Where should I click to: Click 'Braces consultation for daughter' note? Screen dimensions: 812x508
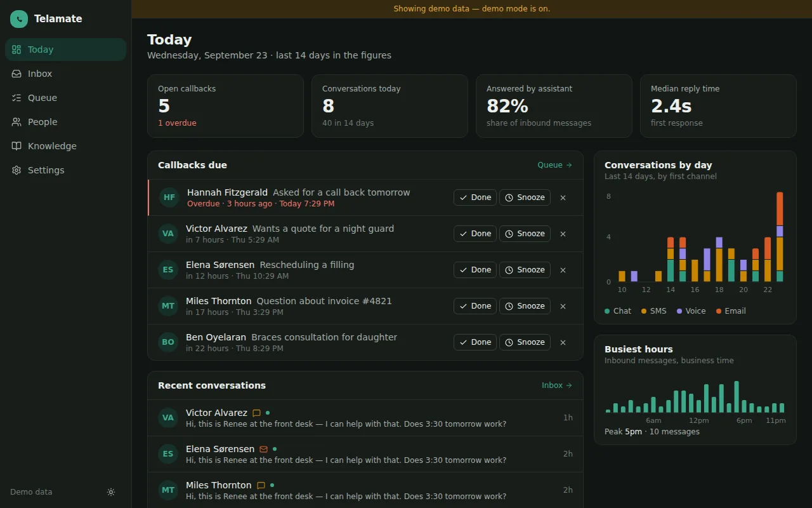click(324, 337)
